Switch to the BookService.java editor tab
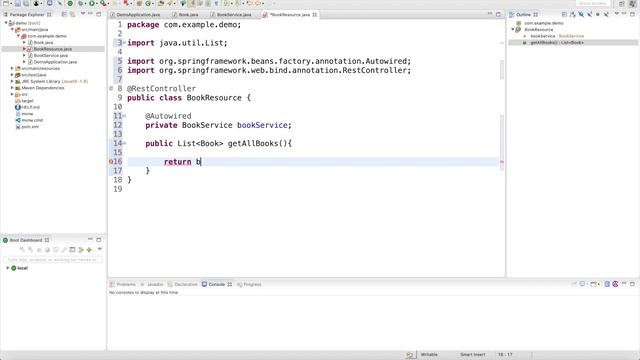The image size is (640, 360). (233, 15)
